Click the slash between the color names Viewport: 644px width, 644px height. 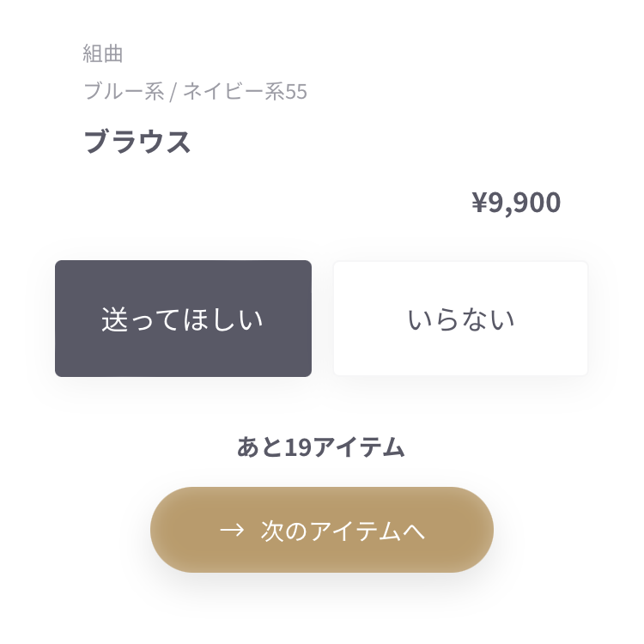[x=173, y=91]
